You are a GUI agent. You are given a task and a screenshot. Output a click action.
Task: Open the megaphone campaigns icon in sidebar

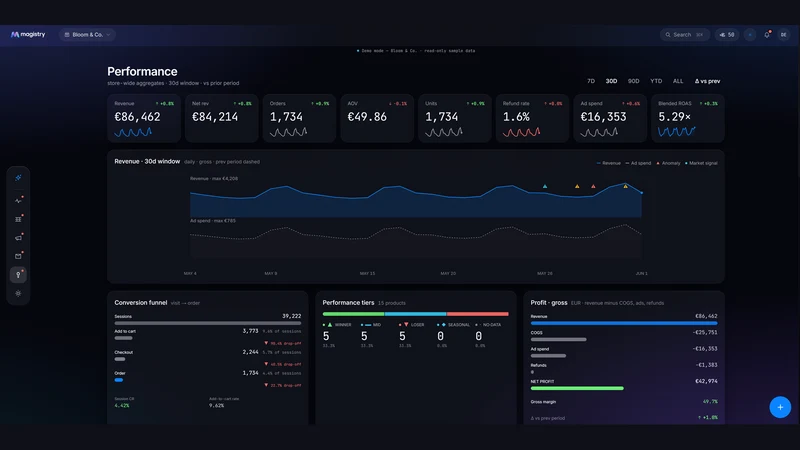(18, 238)
